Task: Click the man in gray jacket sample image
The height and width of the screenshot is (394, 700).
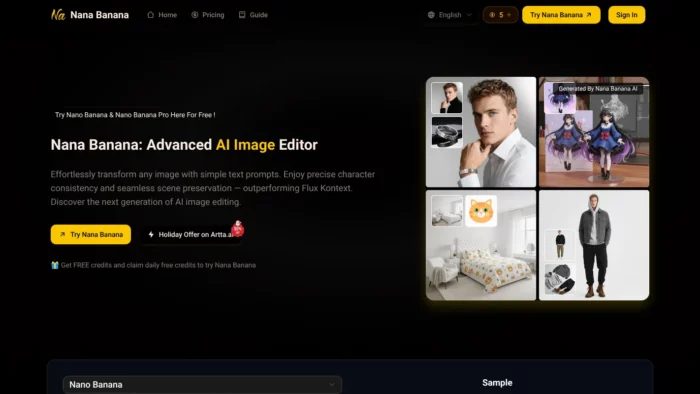Action: 594,245
